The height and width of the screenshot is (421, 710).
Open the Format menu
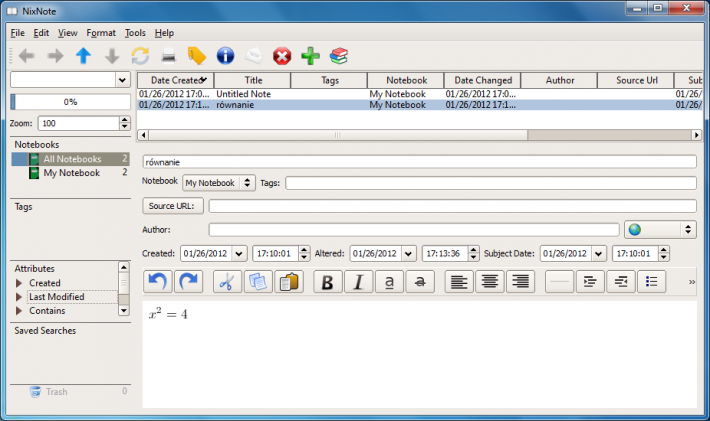[101, 33]
